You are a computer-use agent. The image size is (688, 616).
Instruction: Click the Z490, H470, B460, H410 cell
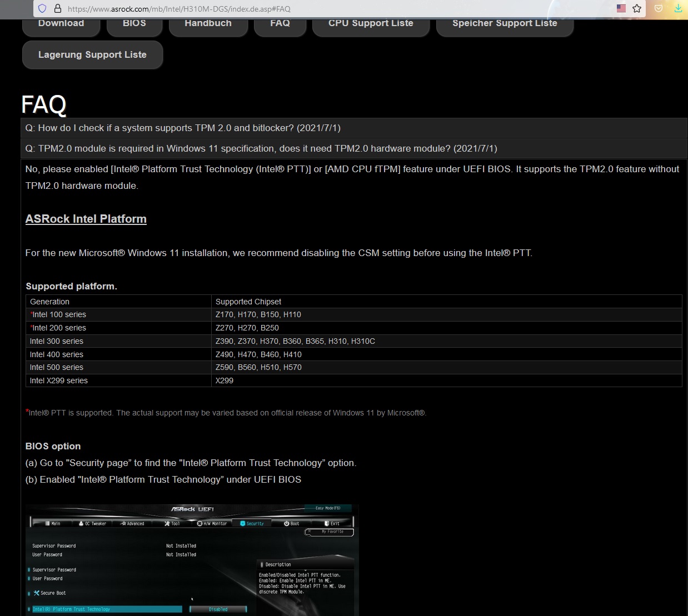coord(447,354)
